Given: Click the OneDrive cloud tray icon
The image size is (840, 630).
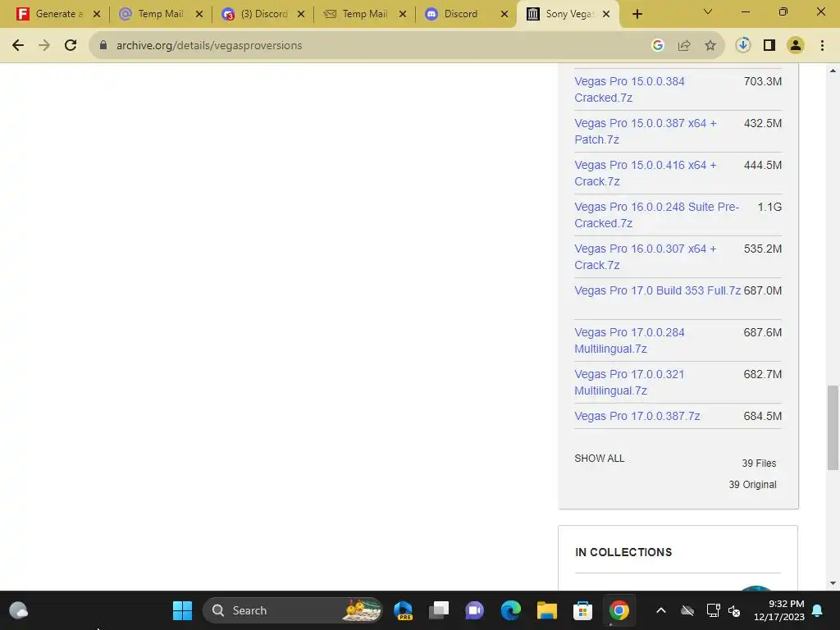Looking at the screenshot, I should (687, 610).
